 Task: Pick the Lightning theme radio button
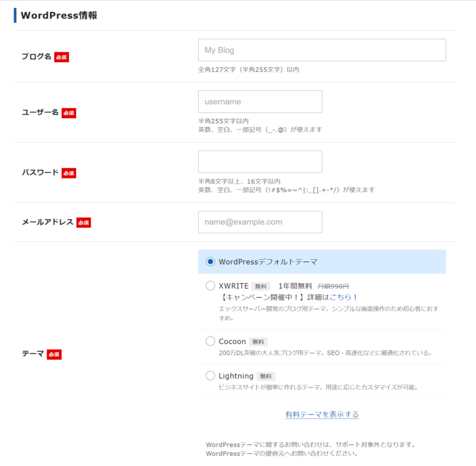pos(210,376)
